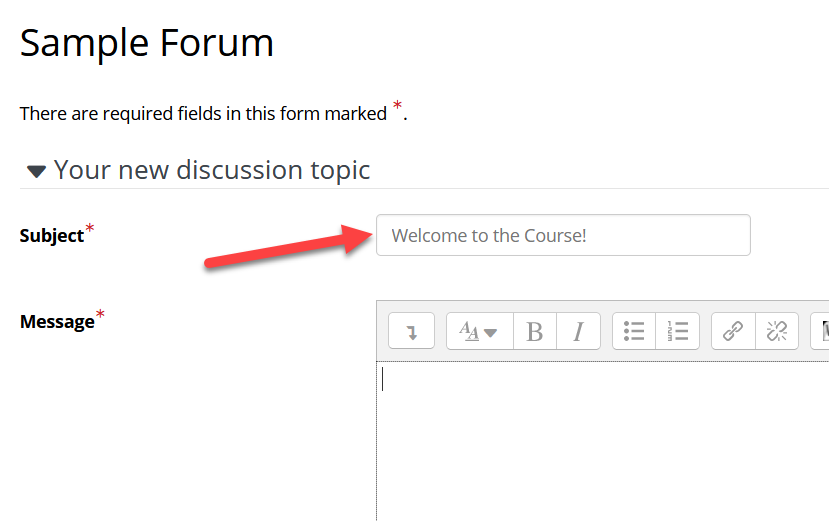
Task: Toggle the editor toolbar expand button
Action: tap(411, 331)
